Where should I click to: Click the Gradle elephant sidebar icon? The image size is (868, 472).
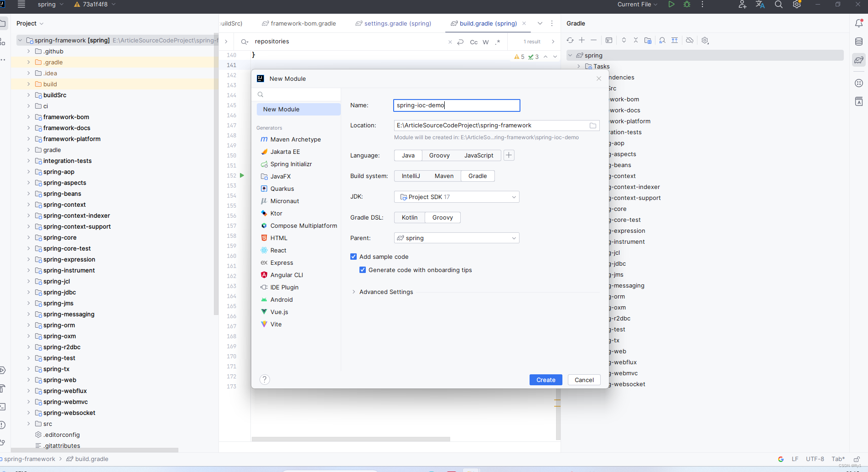pos(859,60)
